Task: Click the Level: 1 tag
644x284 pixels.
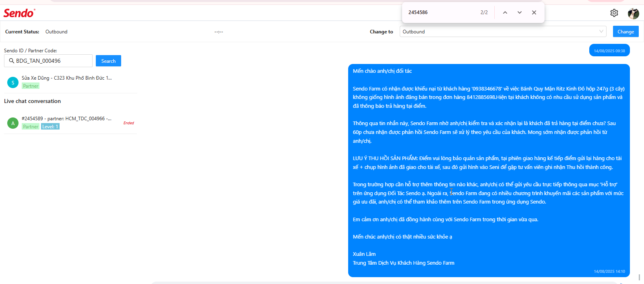Action: tap(50, 127)
